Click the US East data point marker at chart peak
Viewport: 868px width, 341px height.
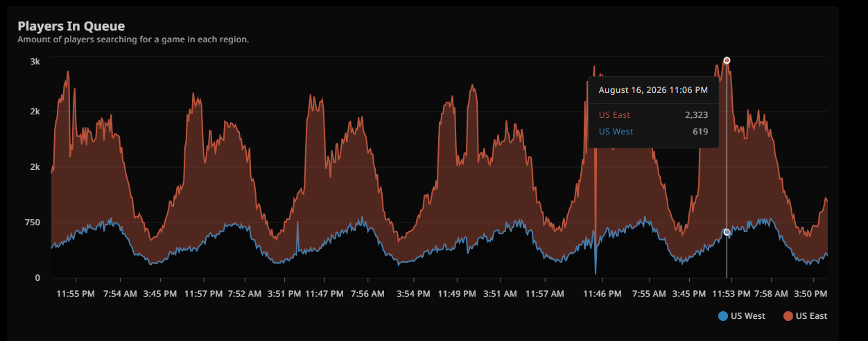[727, 60]
